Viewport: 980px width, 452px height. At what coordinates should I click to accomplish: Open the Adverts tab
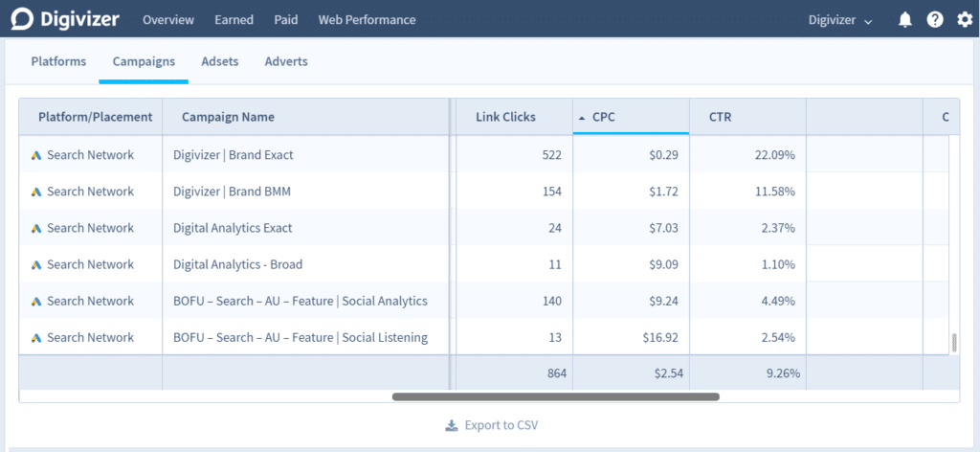(x=286, y=61)
